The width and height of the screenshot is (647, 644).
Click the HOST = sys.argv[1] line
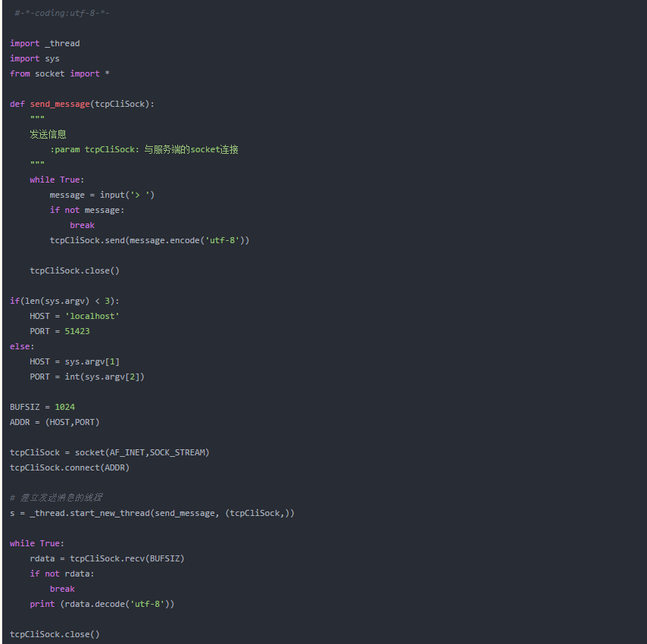coord(75,361)
